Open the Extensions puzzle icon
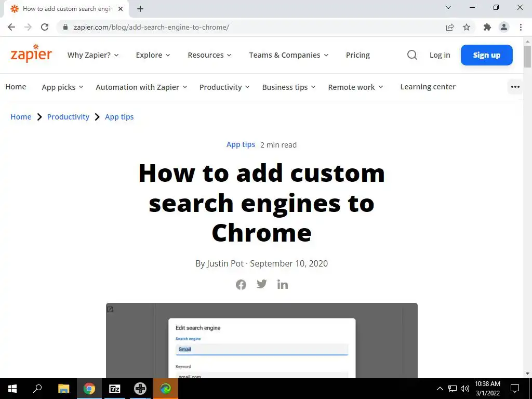 [x=487, y=27]
